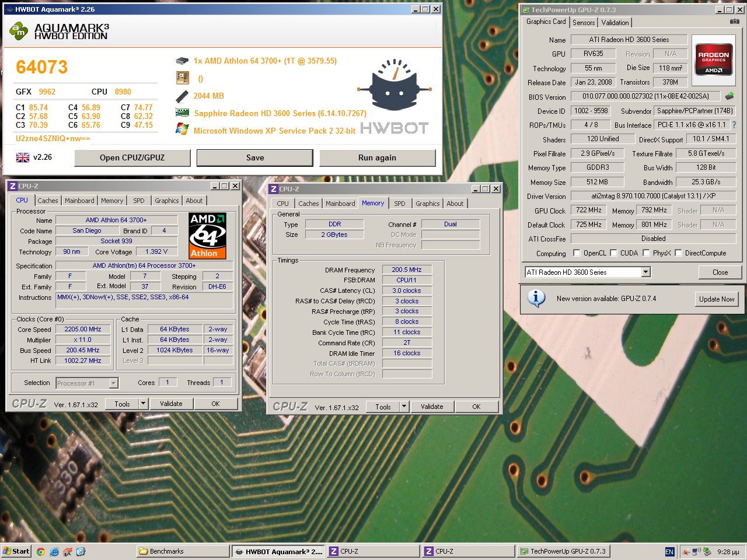747x560 pixels.
Task: Click the Aquamark3 green logo icon
Action: tap(19, 31)
